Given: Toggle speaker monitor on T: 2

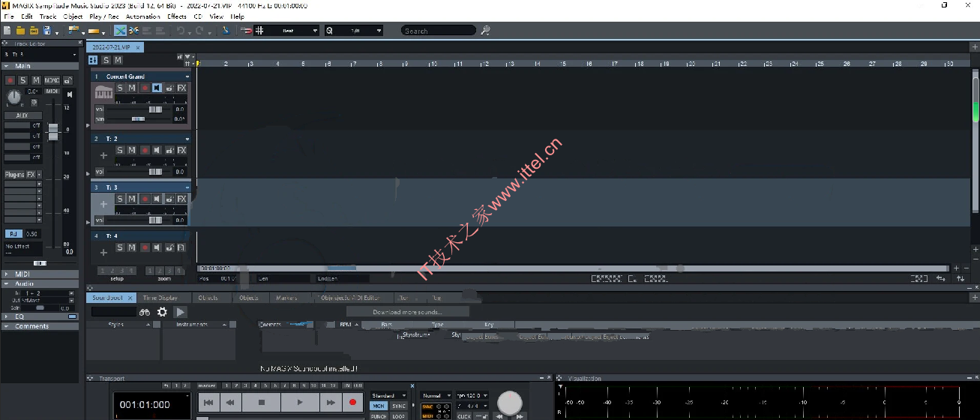Looking at the screenshot, I should tap(157, 151).
